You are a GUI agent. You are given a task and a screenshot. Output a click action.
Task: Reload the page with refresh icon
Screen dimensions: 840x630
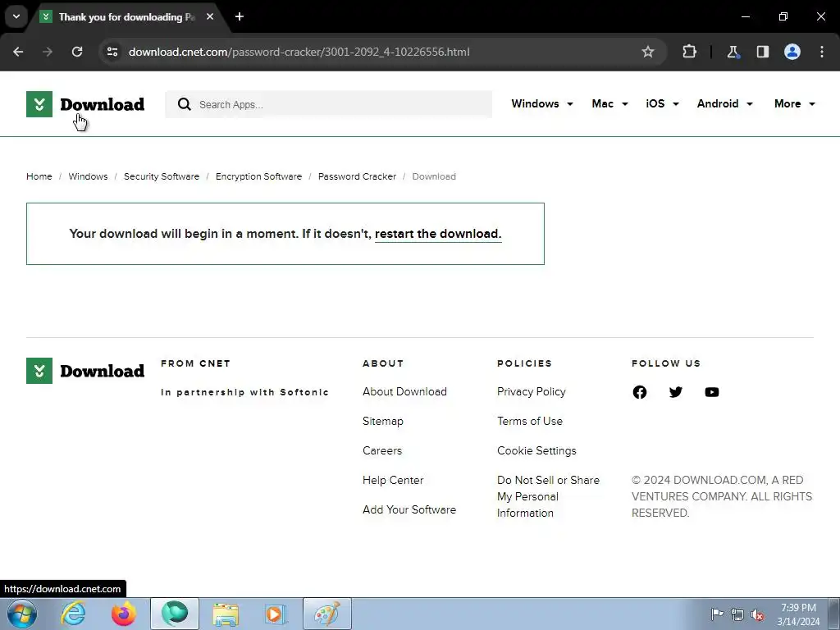click(77, 52)
